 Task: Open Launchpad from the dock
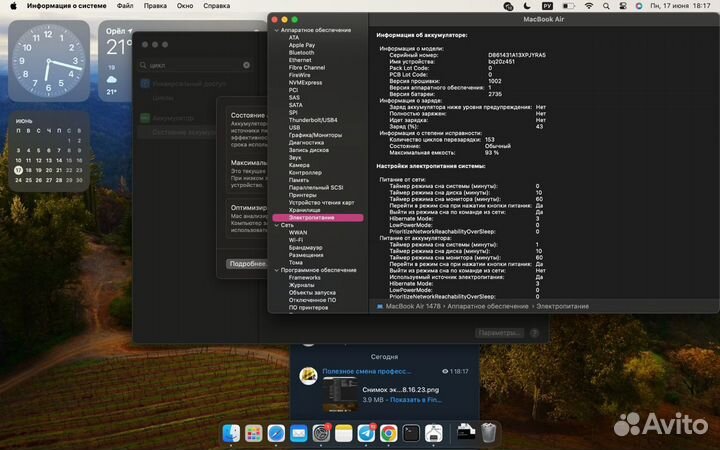(253, 433)
